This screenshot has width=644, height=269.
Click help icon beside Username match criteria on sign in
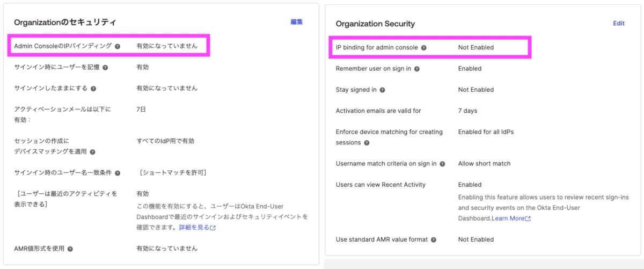(442, 164)
